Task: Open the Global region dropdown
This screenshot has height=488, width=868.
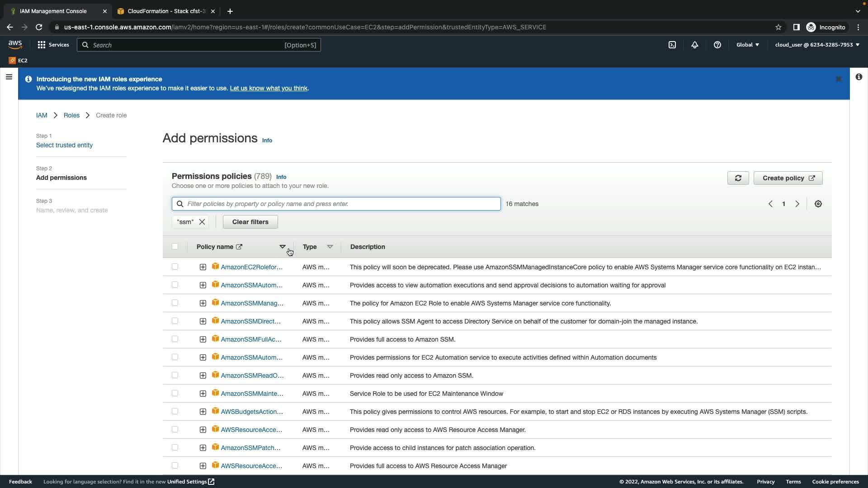Action: click(748, 45)
